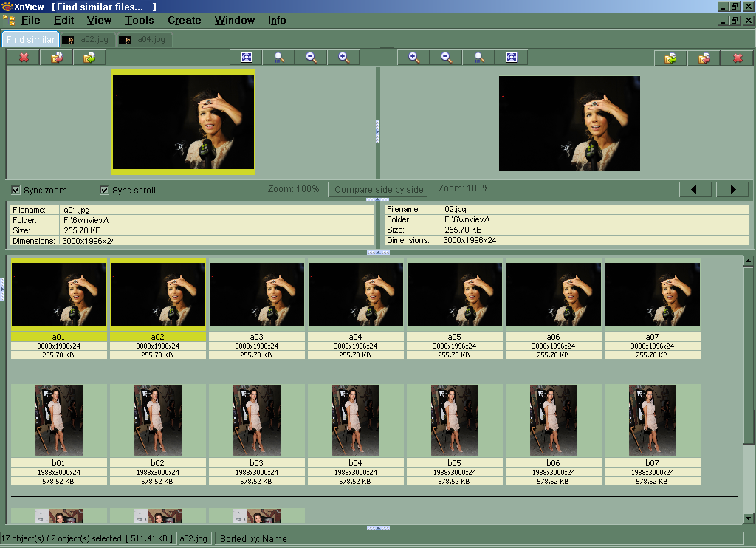Click status bar text Sorted by: Name

point(254,539)
